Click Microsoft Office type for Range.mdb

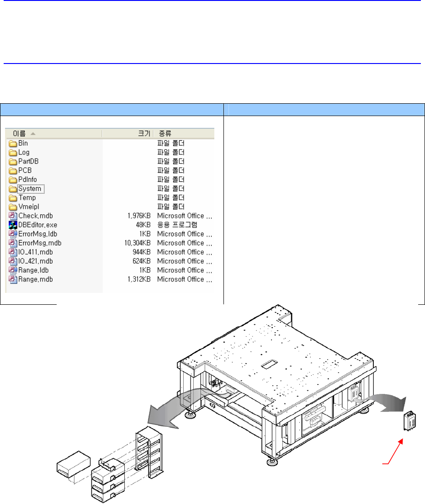coord(185,279)
